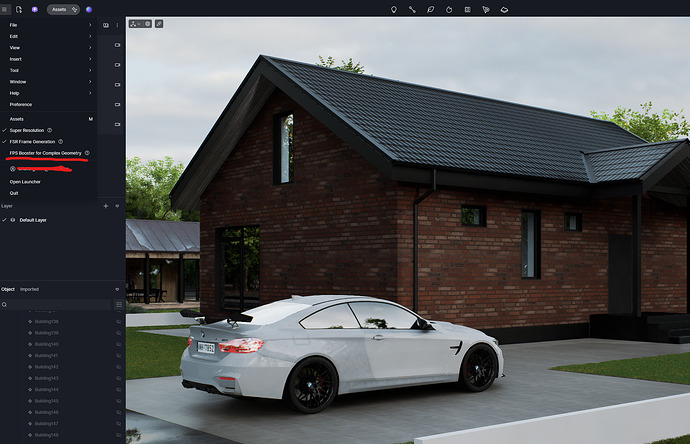Click the new file document icon
The height and width of the screenshot is (444, 690).
pyautogui.click(x=19, y=9)
